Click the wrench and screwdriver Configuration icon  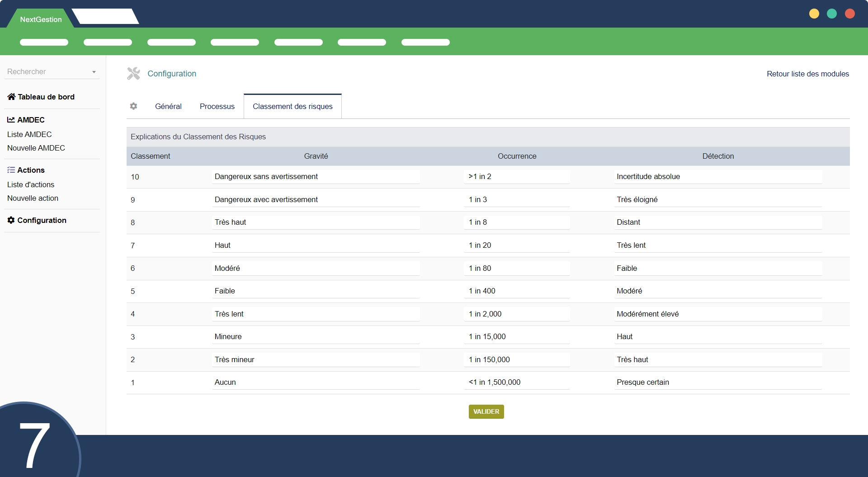point(133,73)
